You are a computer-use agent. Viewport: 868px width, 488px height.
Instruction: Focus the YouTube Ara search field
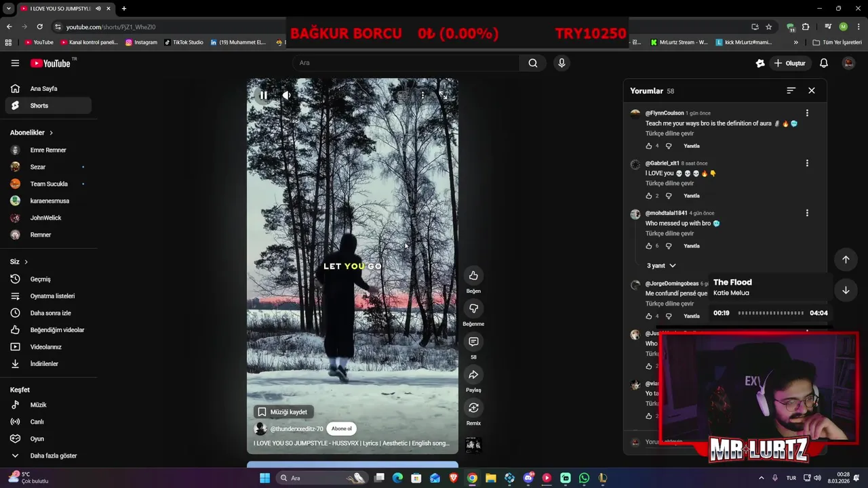click(x=406, y=63)
